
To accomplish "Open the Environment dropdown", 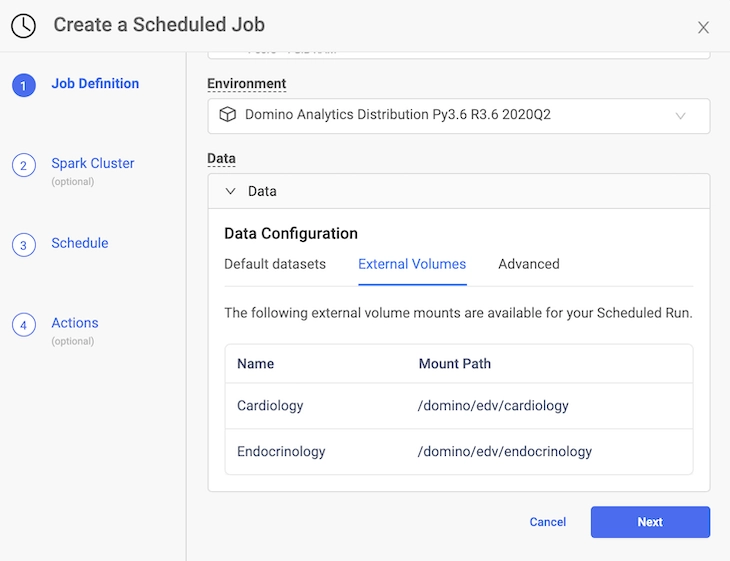I will [458, 116].
